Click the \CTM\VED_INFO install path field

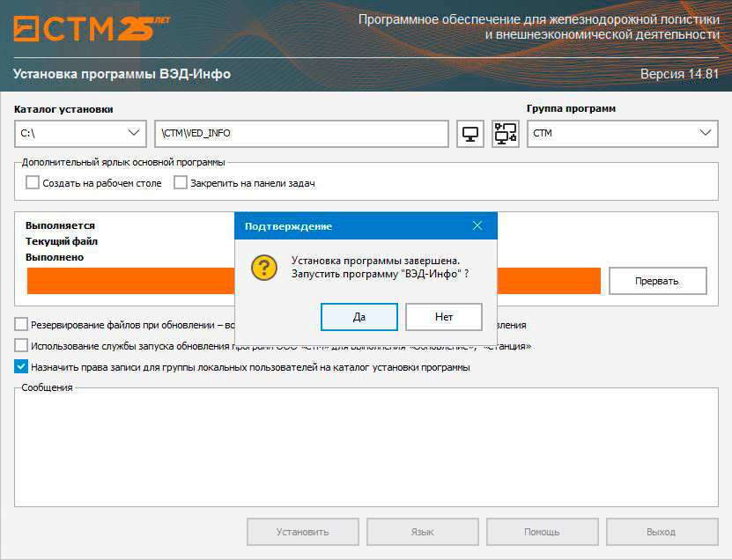301,134
